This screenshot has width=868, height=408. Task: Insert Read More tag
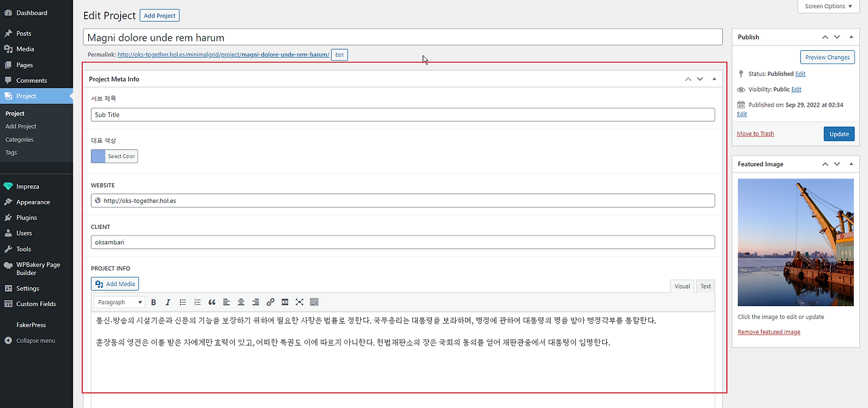click(285, 302)
